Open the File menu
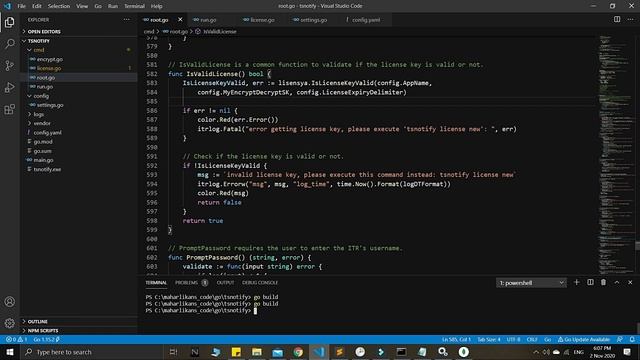This screenshot has height=360, width=640. coord(21,6)
